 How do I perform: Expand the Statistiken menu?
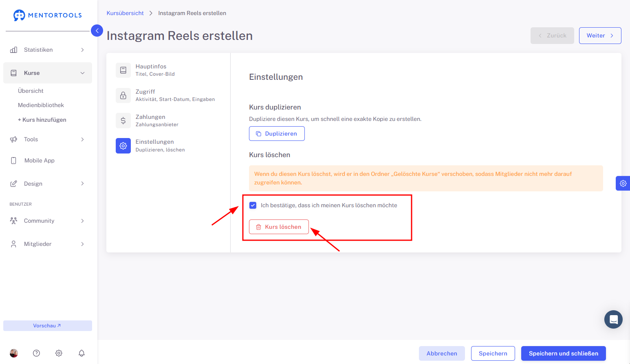48,50
